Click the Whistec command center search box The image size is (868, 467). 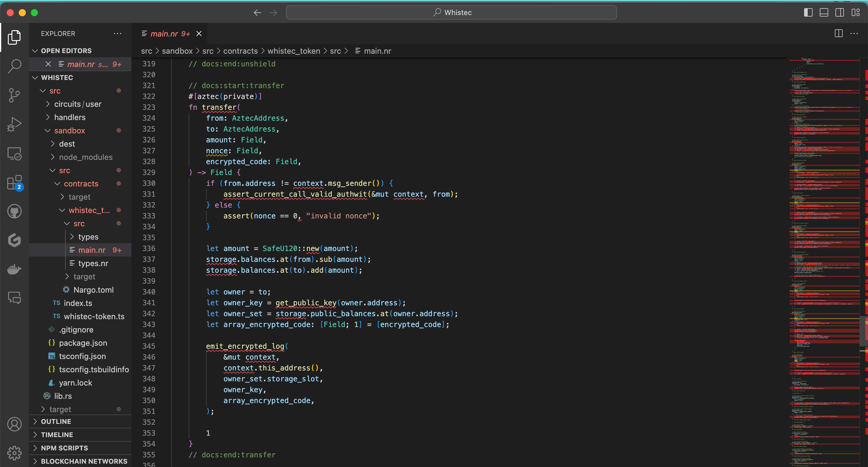(451, 12)
